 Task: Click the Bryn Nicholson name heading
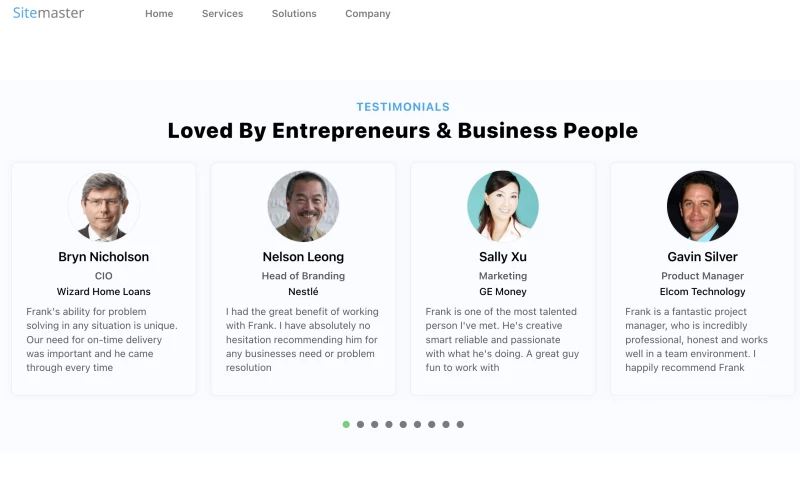(104, 257)
